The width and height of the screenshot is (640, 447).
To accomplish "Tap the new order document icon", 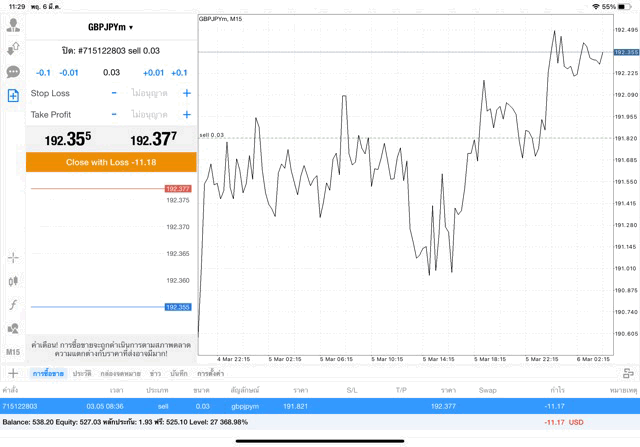I will click(x=13, y=96).
